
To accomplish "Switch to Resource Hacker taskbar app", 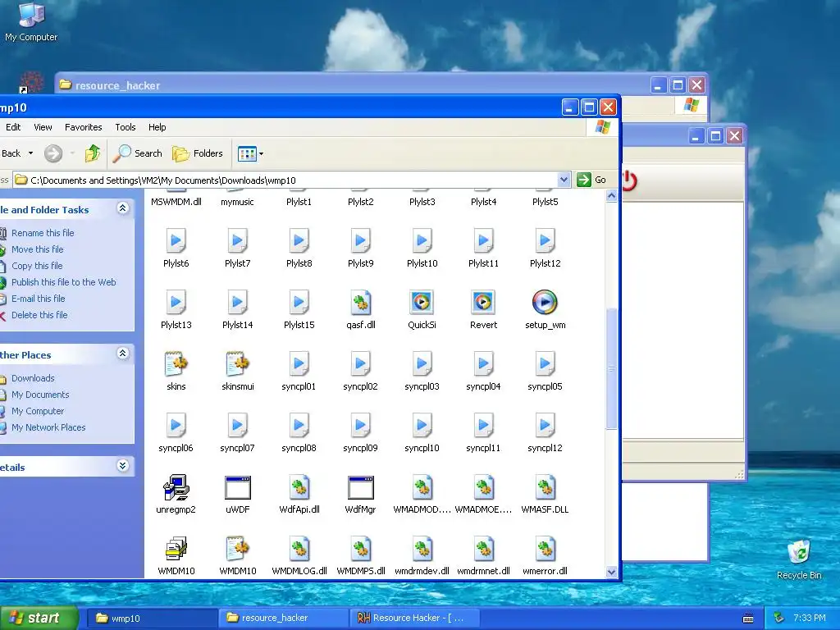I will point(414,618).
